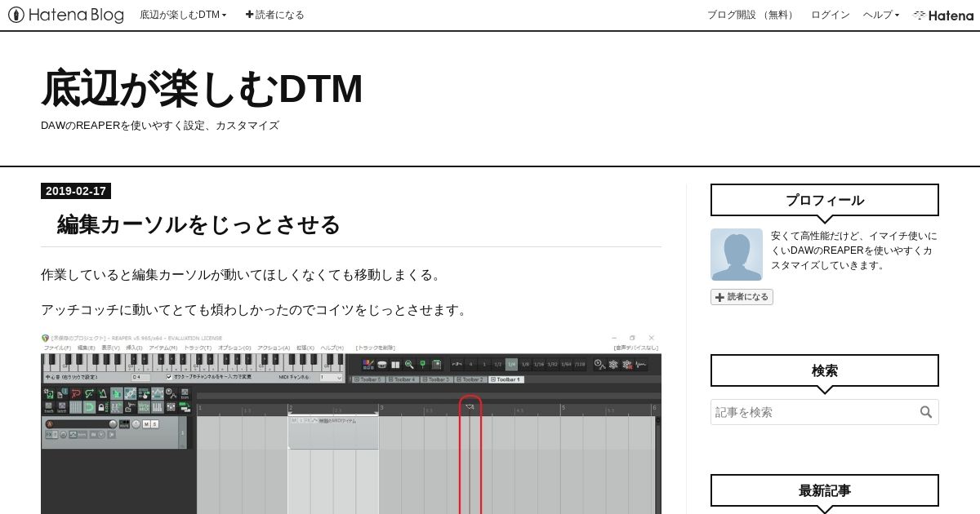Click the drum icon in the upper toolbar
Viewport: 980px width, 514px height.
pos(382,364)
